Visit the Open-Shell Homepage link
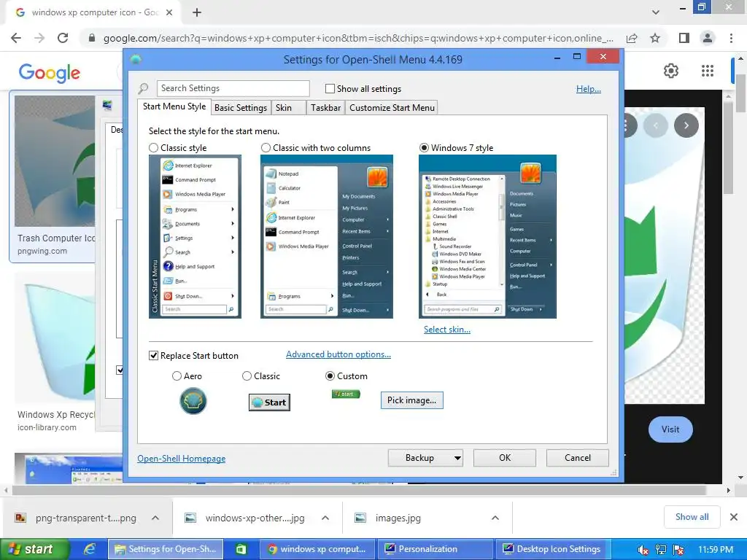 (182, 459)
